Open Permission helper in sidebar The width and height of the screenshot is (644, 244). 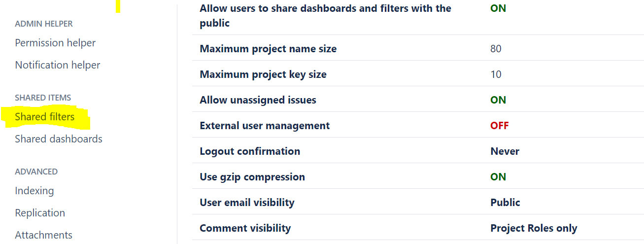pyautogui.click(x=55, y=43)
